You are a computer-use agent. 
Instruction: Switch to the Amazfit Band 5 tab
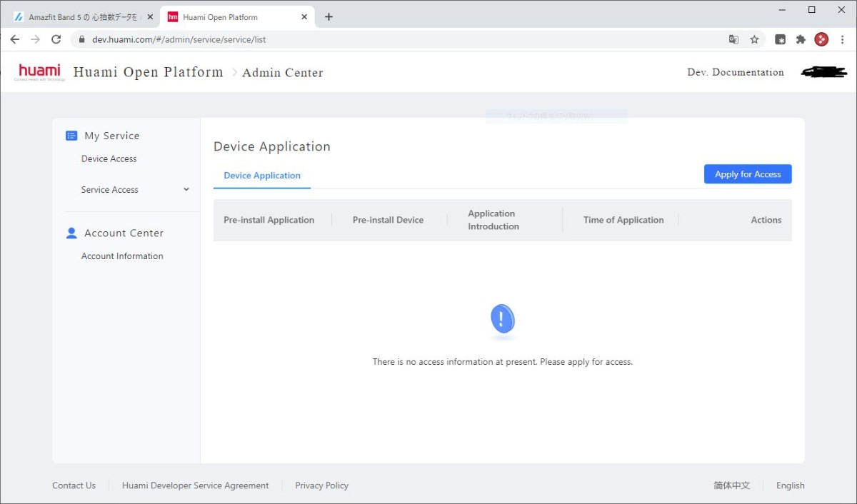coord(84,16)
